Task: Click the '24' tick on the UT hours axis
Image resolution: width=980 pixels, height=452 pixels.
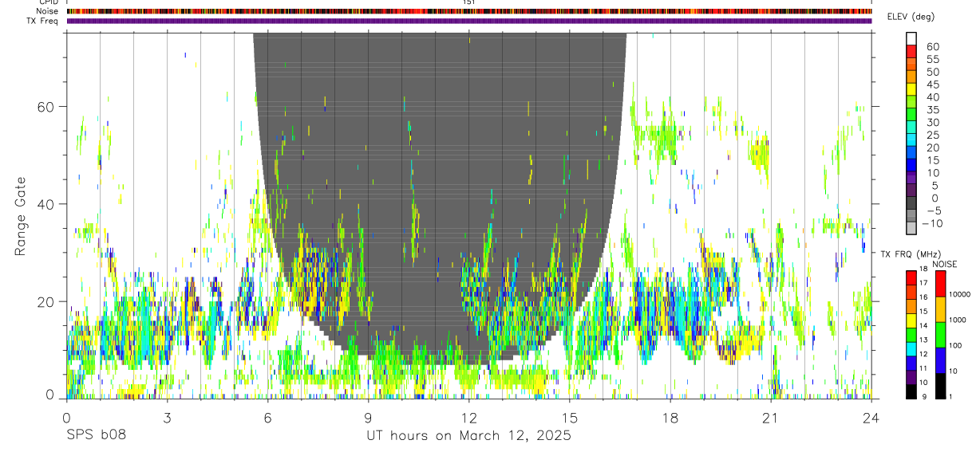Action: (871, 418)
